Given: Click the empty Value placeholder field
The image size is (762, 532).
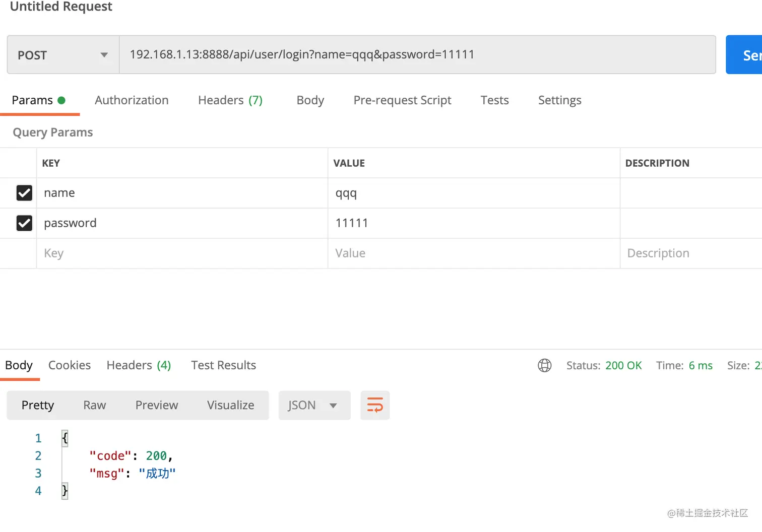Looking at the screenshot, I should 474,253.
